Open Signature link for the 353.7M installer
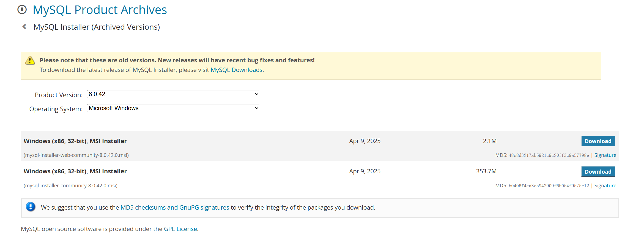Viewport: 644px width, 239px height. (605, 186)
